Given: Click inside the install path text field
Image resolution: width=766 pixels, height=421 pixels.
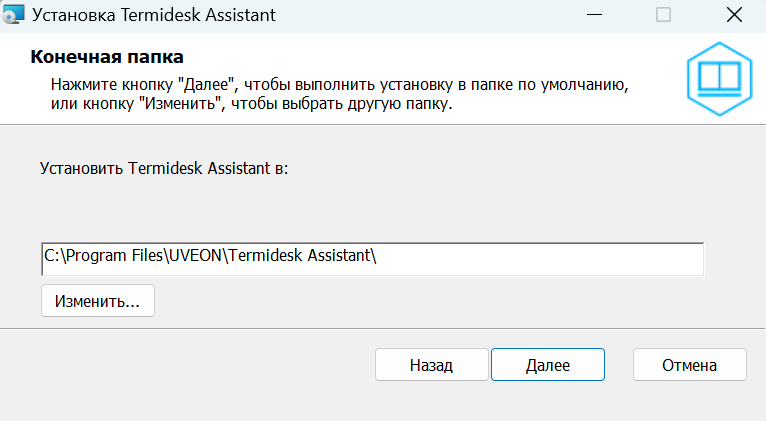Looking at the screenshot, I should click(372, 257).
